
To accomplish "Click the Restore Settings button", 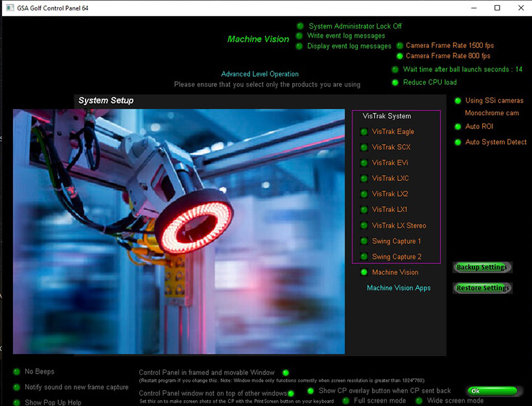I will pos(482,288).
